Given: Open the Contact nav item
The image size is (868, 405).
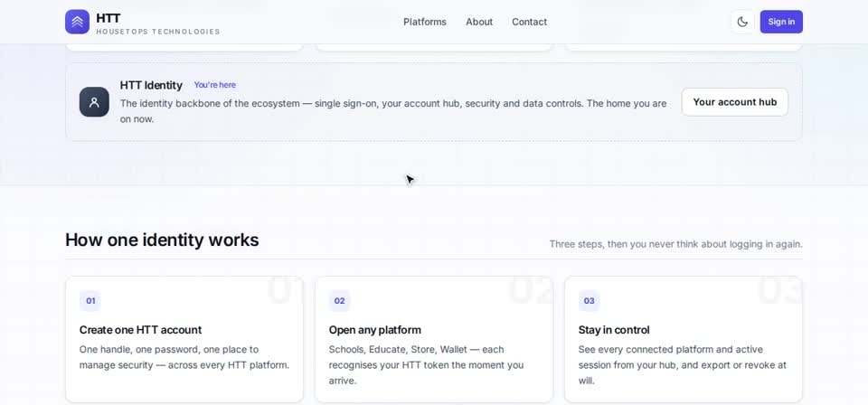Looking at the screenshot, I should pyautogui.click(x=529, y=22).
